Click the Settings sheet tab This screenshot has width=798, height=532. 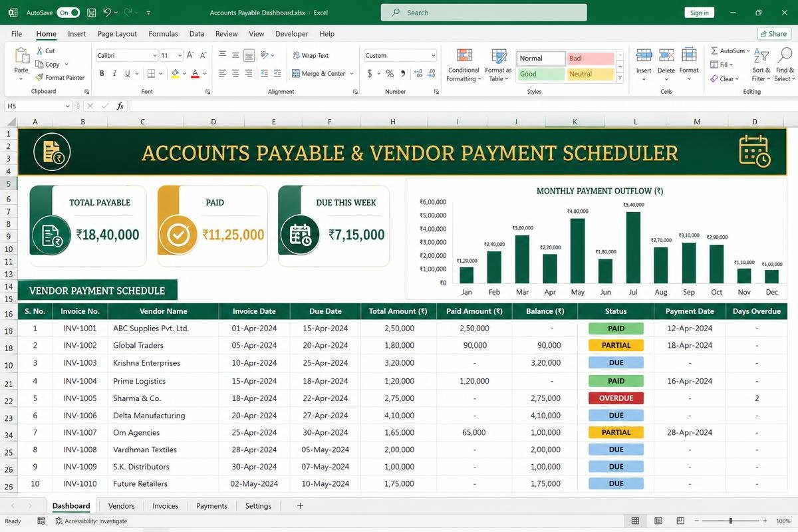click(x=258, y=506)
